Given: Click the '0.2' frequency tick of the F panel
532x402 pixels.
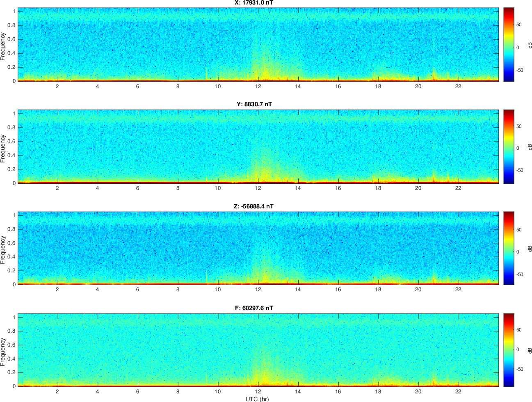Looking at the screenshot, I should (11, 373).
